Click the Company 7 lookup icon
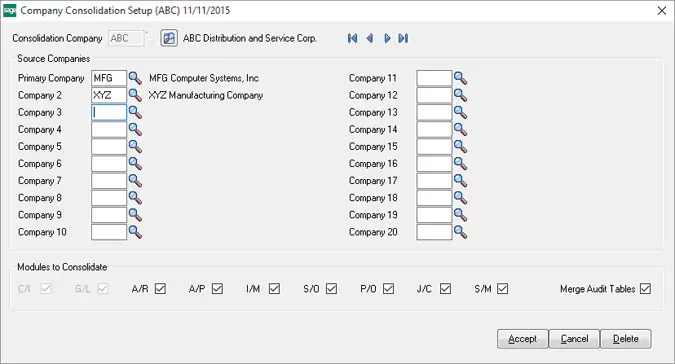The width and height of the screenshot is (675, 364). tap(135, 181)
